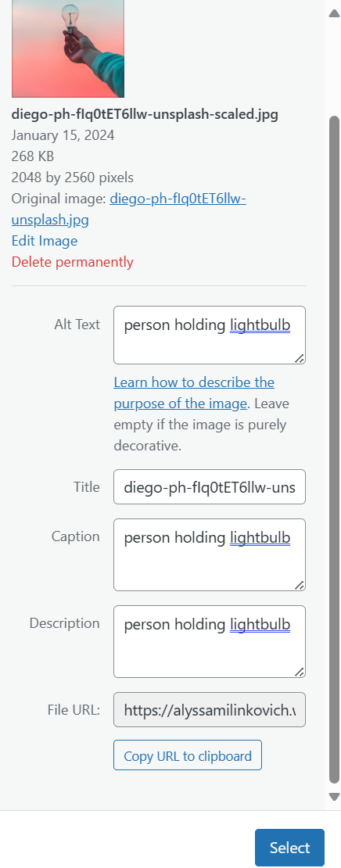The height and width of the screenshot is (868, 341).
Task: Click inside the Caption text area
Action: pyautogui.click(x=210, y=554)
